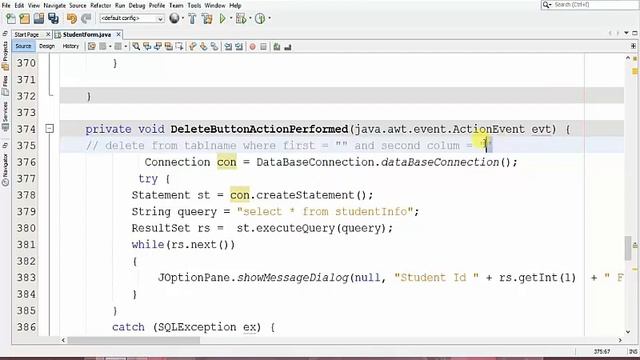Click the Comment lines icon

pos(277,47)
